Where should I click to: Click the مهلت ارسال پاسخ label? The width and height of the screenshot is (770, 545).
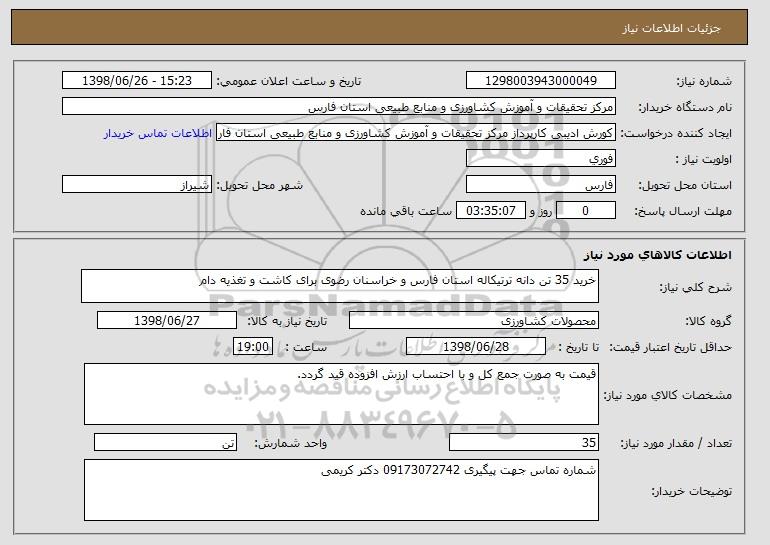683,212
